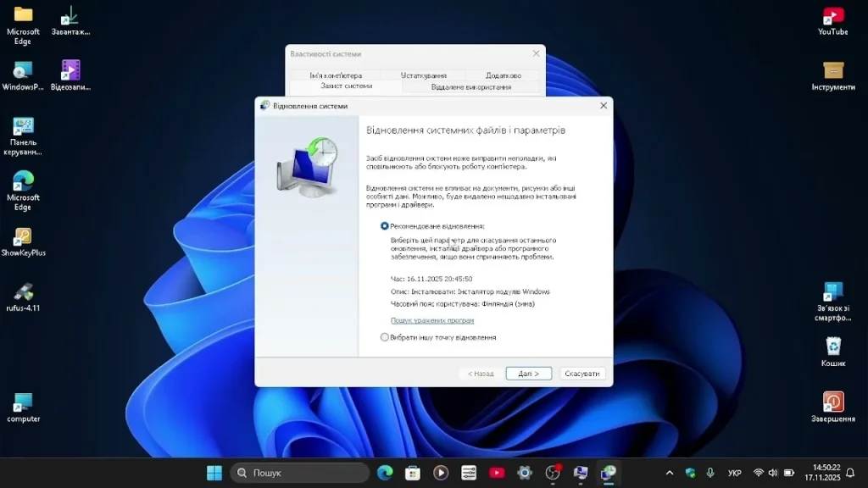Screen dimensions: 868x488
Task: Switch to Устаткування tab in system properties
Action: pyautogui.click(x=424, y=75)
